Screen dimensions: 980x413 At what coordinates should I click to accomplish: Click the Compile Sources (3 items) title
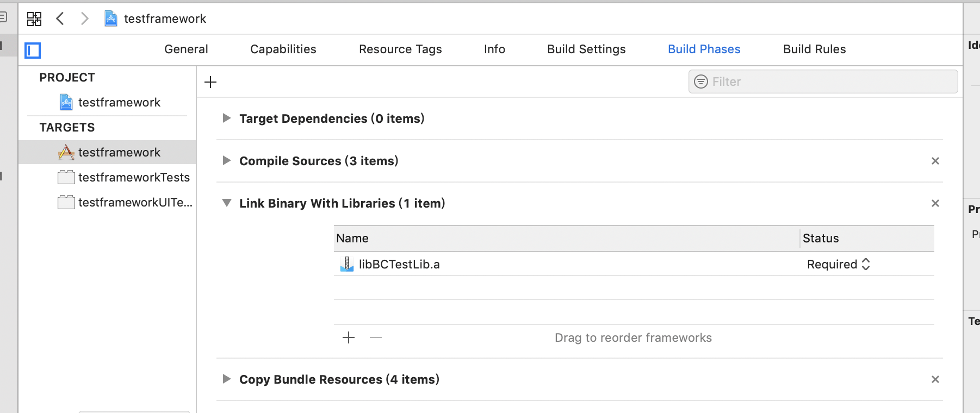click(x=319, y=161)
